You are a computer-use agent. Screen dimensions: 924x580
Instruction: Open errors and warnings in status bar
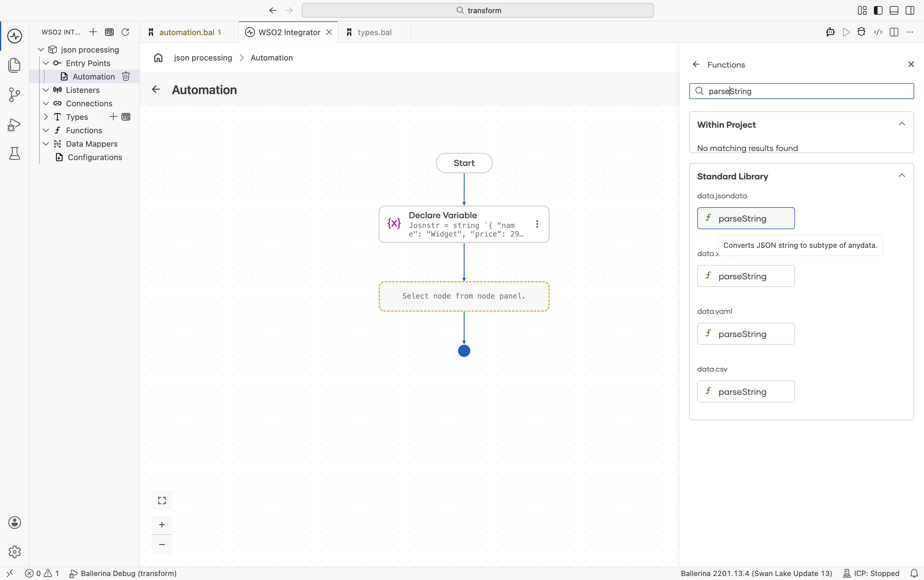tap(42, 573)
